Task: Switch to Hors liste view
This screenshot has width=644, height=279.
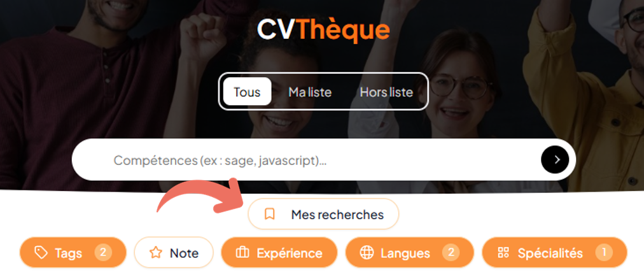Action: [386, 92]
